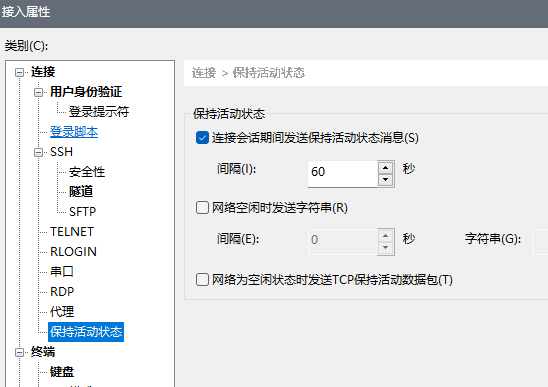548x387 pixels.
Task: Click the 保持活动状态 group box title
Action: (x=229, y=114)
